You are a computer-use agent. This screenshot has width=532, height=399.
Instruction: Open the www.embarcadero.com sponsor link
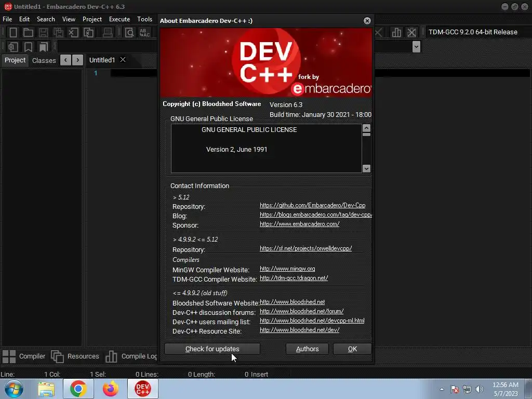(300, 224)
